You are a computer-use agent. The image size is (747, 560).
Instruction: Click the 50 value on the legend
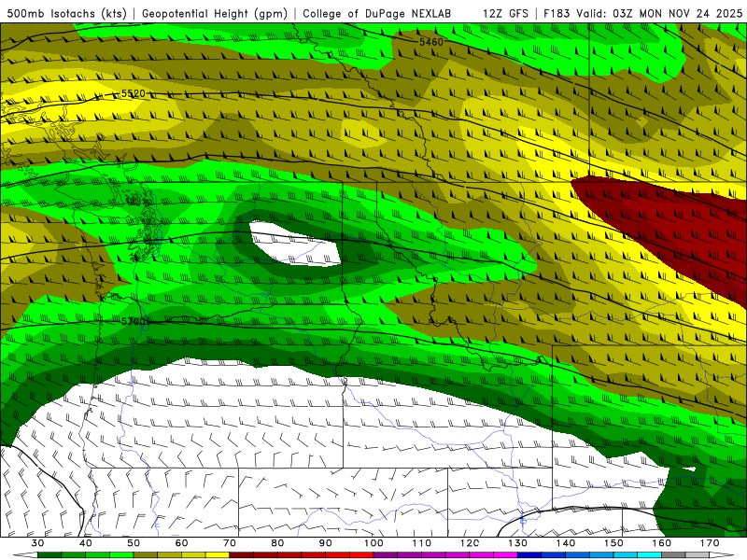pyautogui.click(x=134, y=543)
